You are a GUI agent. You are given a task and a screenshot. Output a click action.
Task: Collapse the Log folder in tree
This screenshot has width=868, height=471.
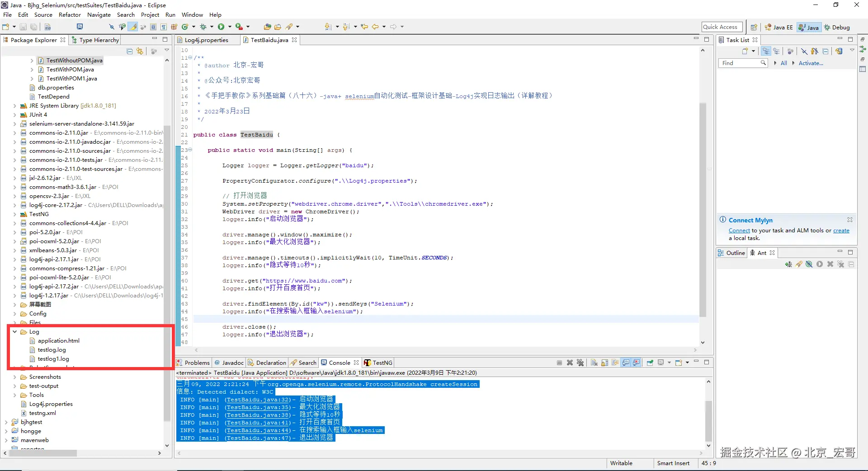point(15,332)
